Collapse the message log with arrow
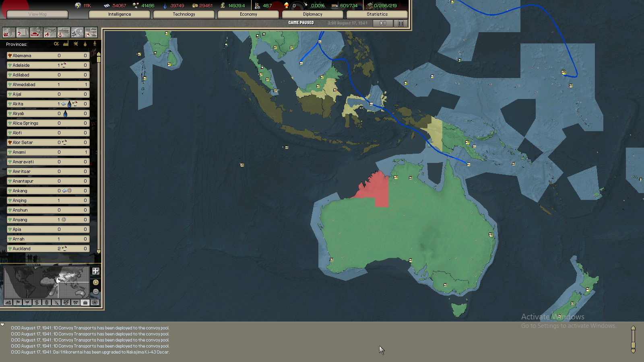644x362 pixels. 3,325
